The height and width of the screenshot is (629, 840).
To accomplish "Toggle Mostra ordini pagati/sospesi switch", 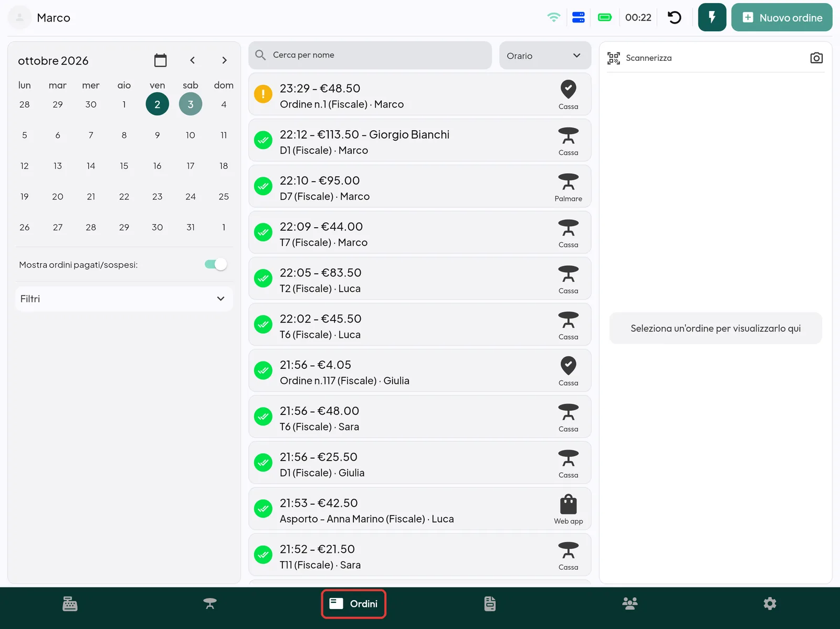I will pos(216,264).
